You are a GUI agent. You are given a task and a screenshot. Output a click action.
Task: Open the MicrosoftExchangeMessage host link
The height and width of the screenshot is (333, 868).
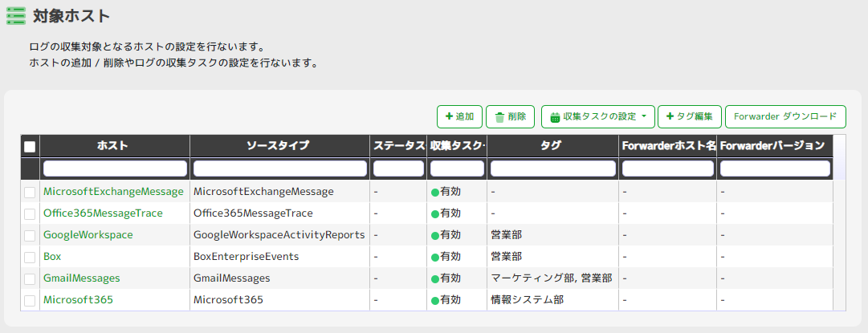[x=113, y=192]
